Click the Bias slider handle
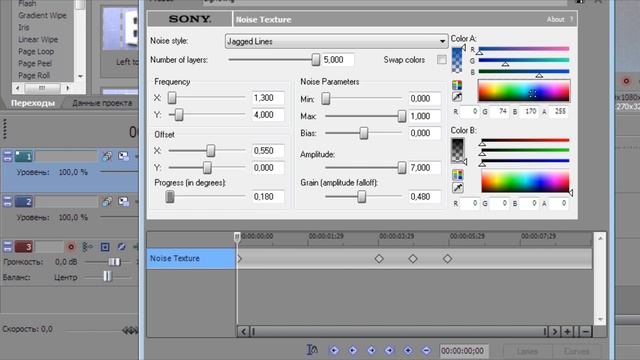Viewport: 640px width, 360px height. point(364,133)
